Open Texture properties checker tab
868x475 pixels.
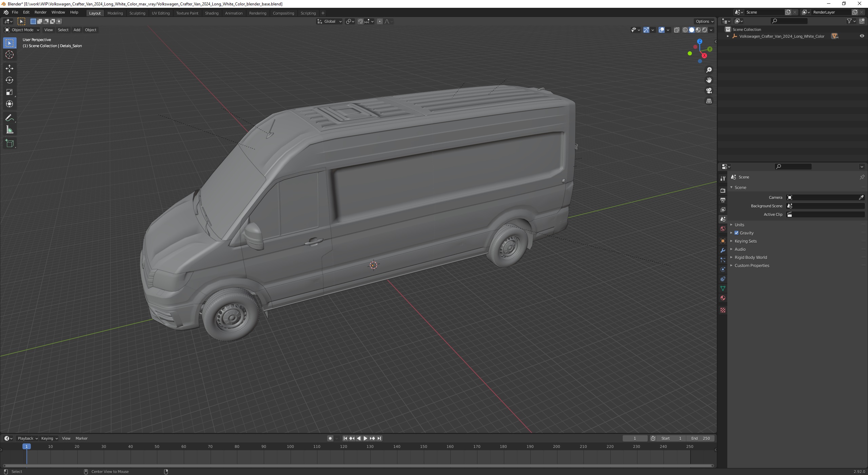723,310
